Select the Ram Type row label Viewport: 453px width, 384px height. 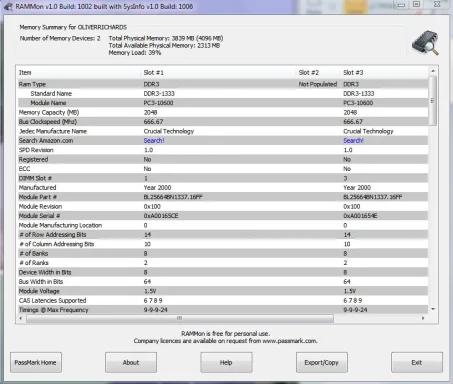point(32,84)
